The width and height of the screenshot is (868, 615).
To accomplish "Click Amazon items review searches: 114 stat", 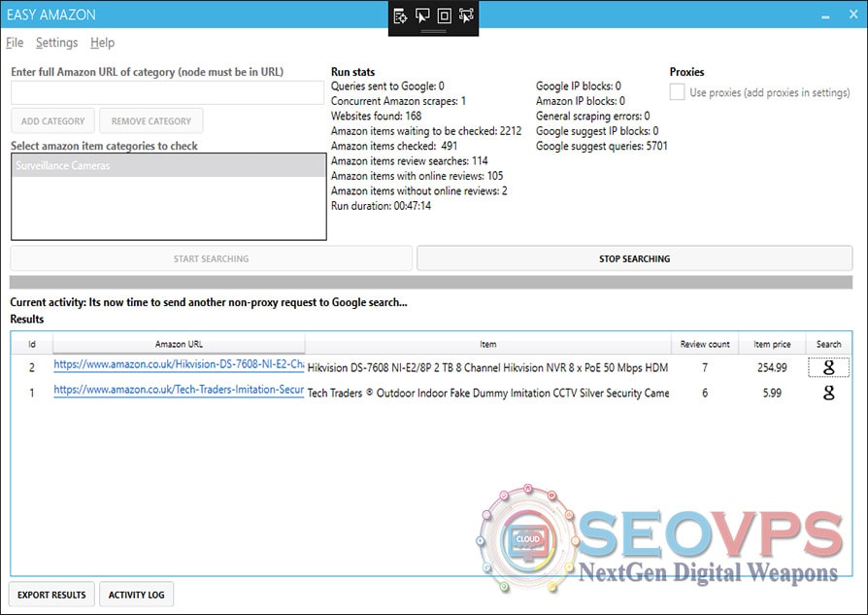I will tap(410, 160).
